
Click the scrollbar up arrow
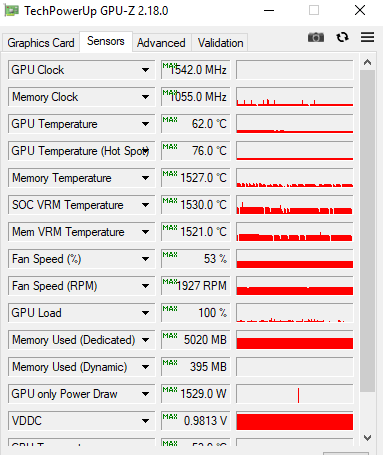(368, 62)
